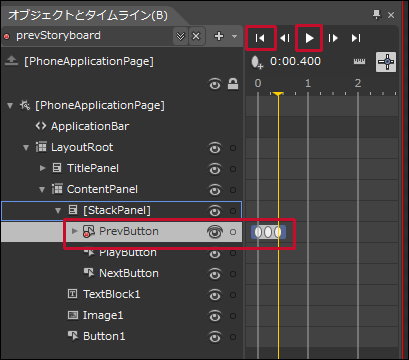This screenshot has width=409, height=360.
Task: Close the Objects and Timeline panel
Action: coord(391,15)
